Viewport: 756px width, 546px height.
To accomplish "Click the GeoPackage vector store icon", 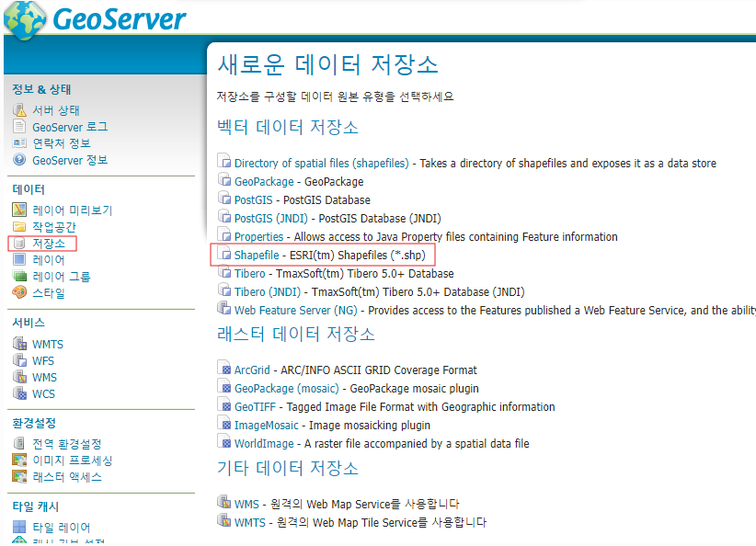I will [223, 180].
